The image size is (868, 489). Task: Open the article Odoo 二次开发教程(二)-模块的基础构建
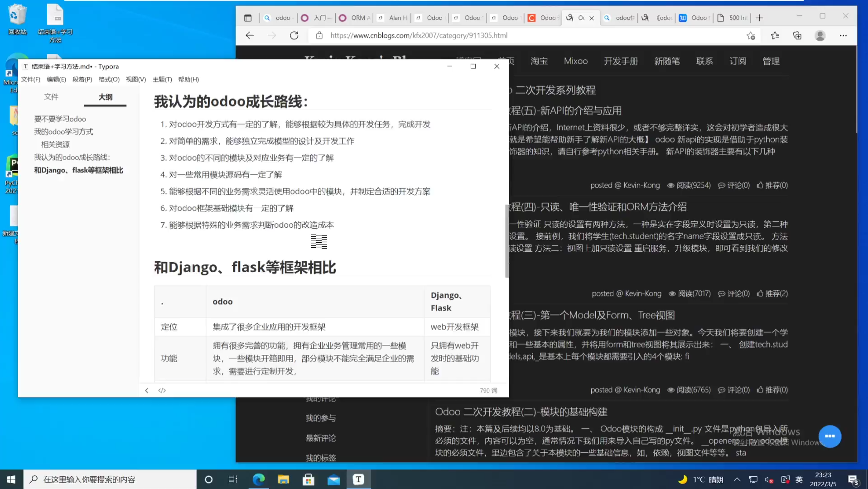pos(521,412)
